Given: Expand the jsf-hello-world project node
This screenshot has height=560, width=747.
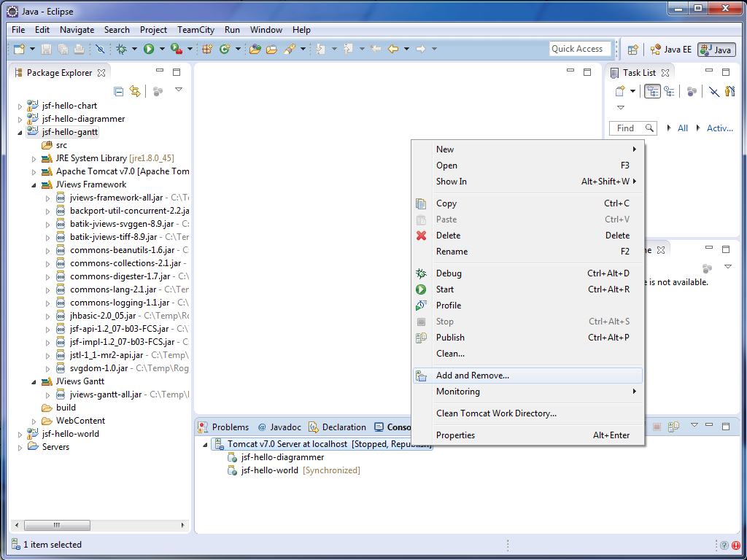Looking at the screenshot, I should point(20,435).
